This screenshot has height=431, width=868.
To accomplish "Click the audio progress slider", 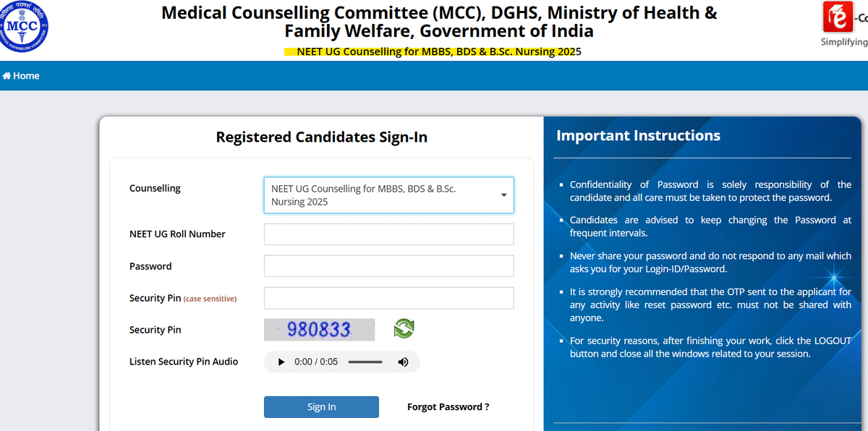I will [x=365, y=361].
